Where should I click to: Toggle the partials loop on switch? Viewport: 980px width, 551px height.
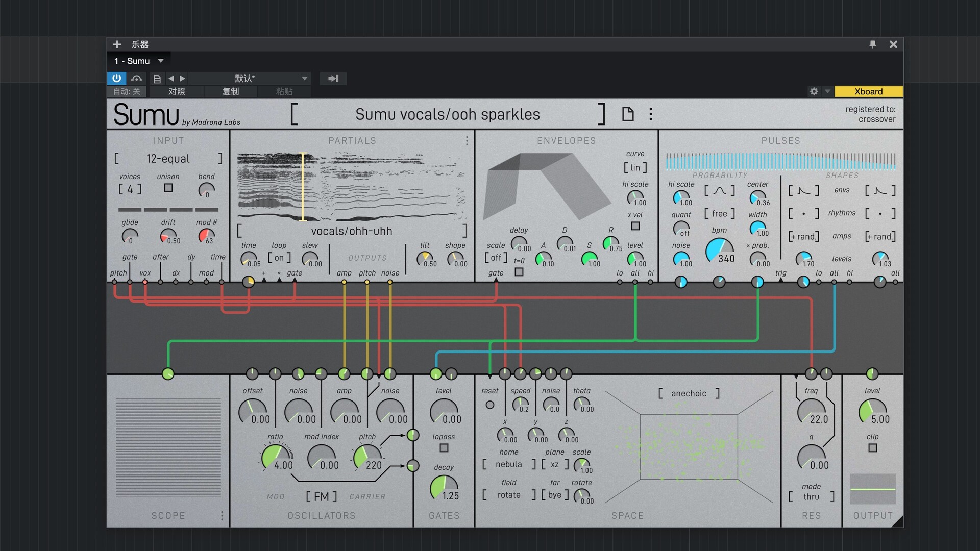[279, 258]
